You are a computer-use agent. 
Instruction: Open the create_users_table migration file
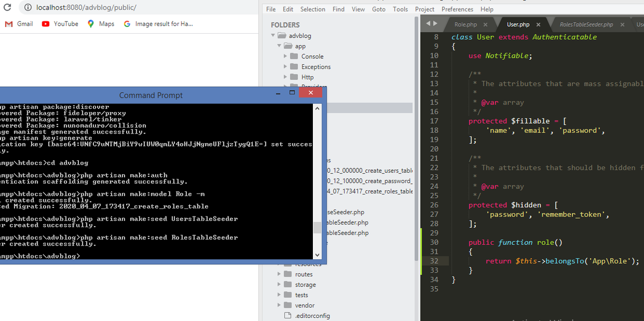370,170
